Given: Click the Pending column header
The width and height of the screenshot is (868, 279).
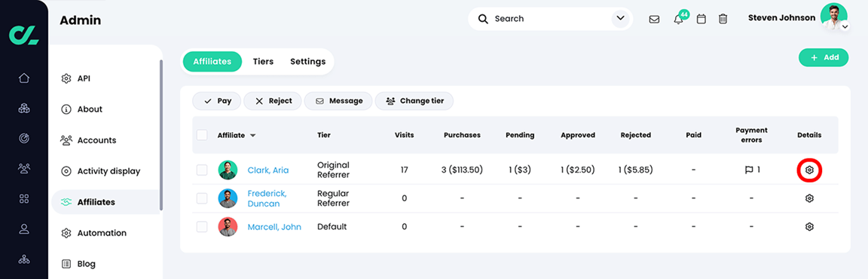Looking at the screenshot, I should 520,135.
